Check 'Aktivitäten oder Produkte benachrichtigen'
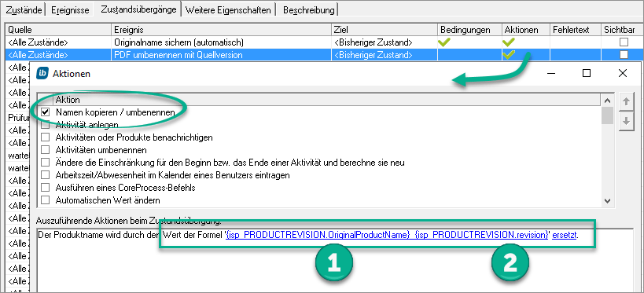This screenshot has height=293, width=644. [45, 137]
